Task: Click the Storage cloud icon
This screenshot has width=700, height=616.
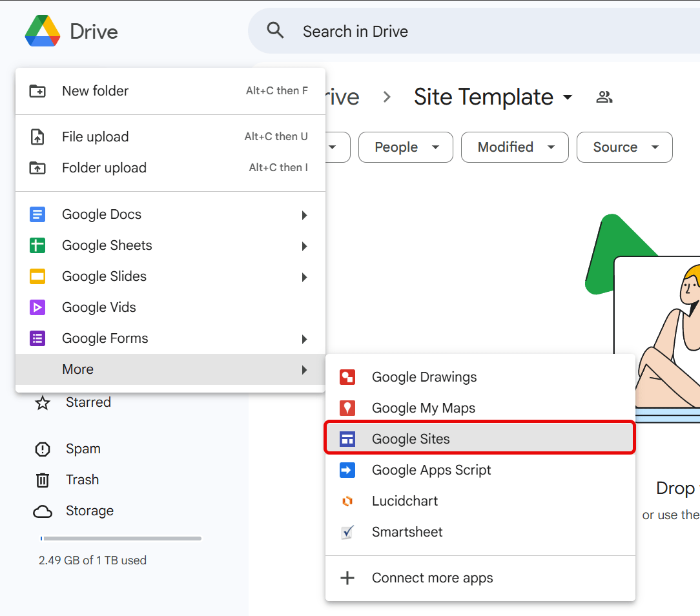Action: (x=43, y=511)
